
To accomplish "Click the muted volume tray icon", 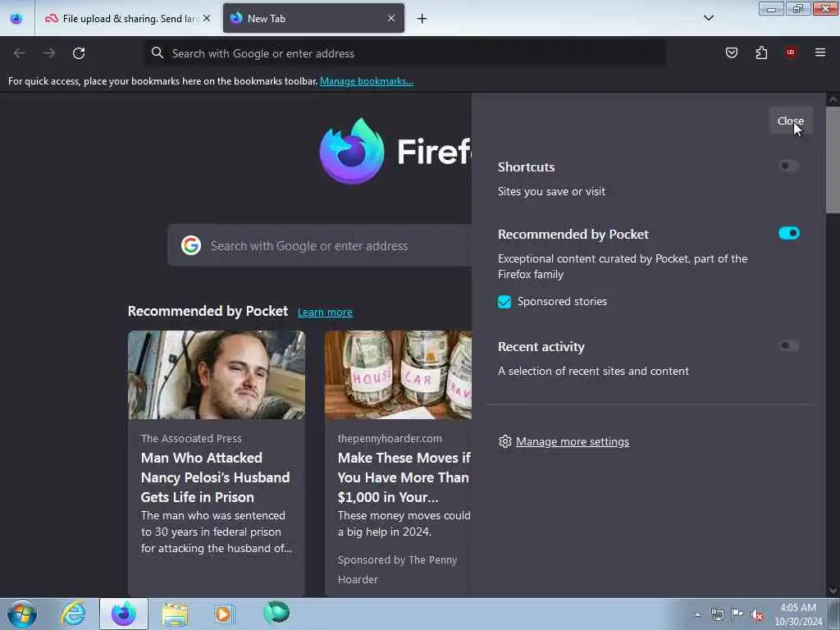I will (757, 615).
